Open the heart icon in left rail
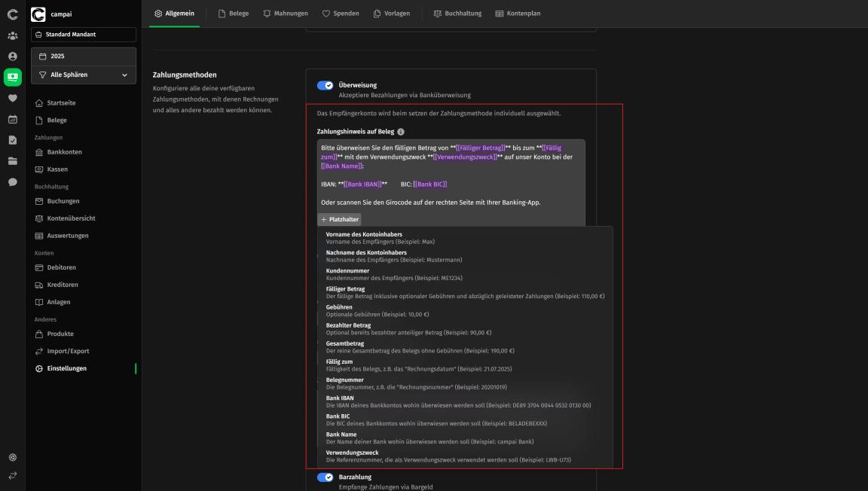 tap(12, 98)
